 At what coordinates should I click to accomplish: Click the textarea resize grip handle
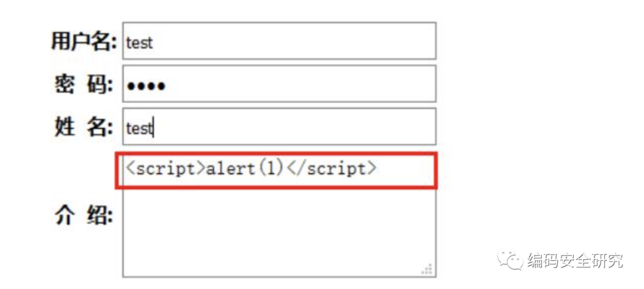click(x=427, y=269)
